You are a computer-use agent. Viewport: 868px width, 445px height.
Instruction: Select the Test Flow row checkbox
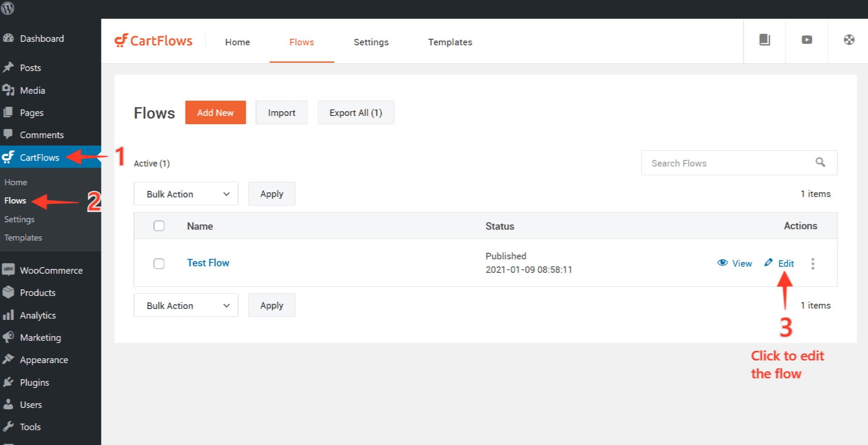click(x=159, y=264)
